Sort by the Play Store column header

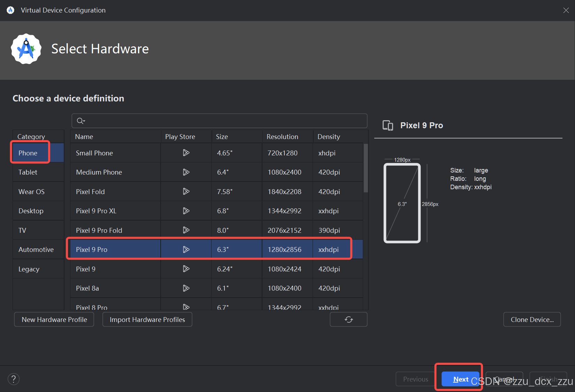[x=186, y=137]
